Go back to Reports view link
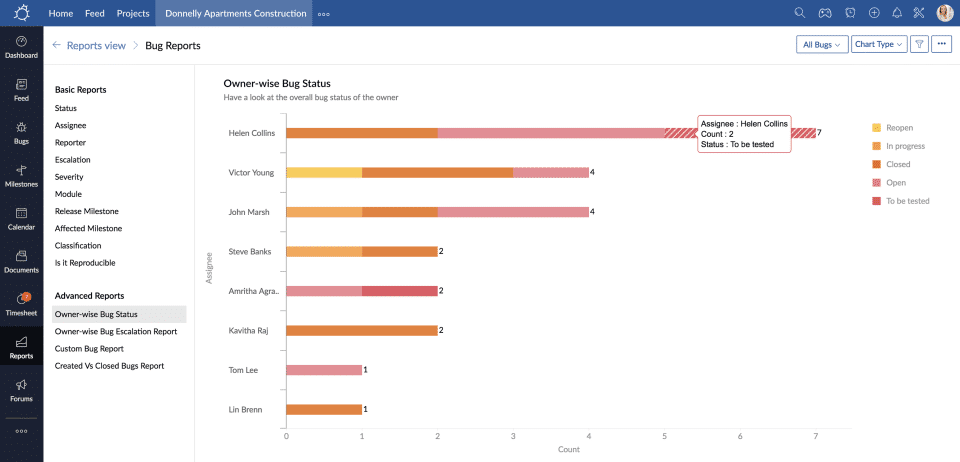Viewport: 960px width, 462px height. [95, 45]
